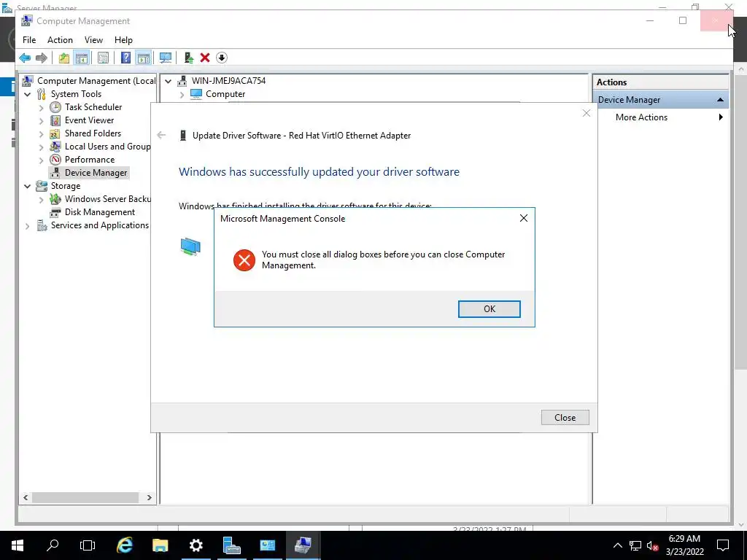Open the Action menu
This screenshot has width=747, height=560.
pos(60,40)
